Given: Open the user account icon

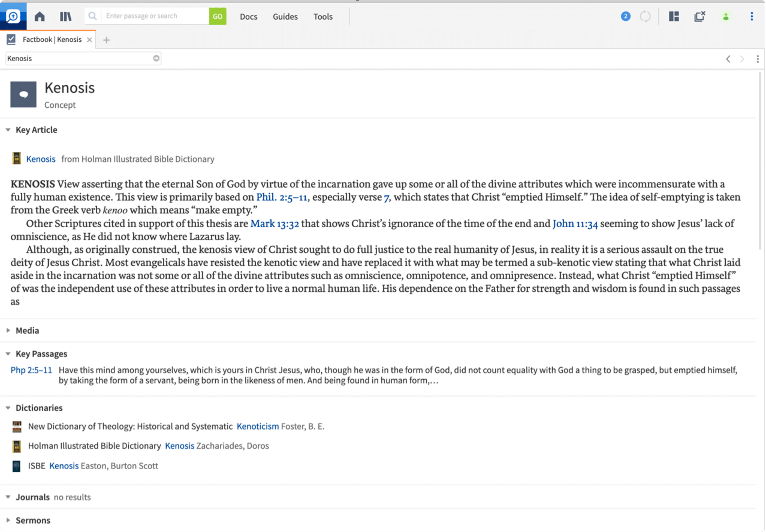Looking at the screenshot, I should [725, 16].
